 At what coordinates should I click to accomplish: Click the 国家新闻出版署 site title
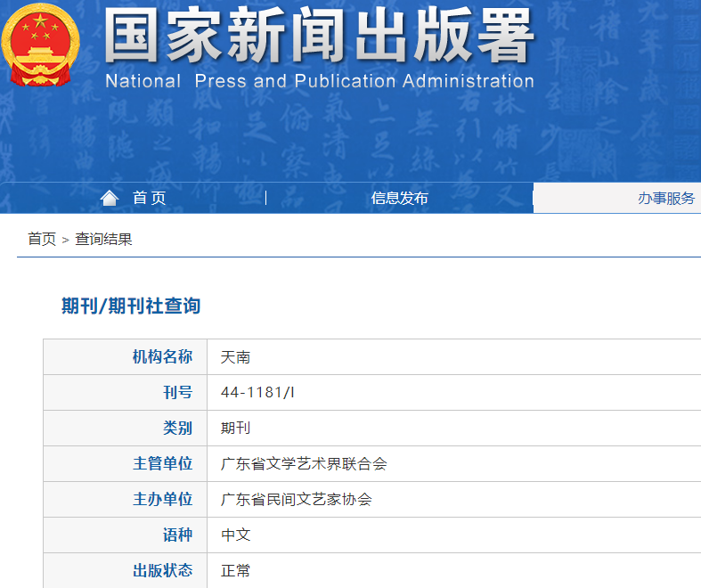click(x=319, y=37)
